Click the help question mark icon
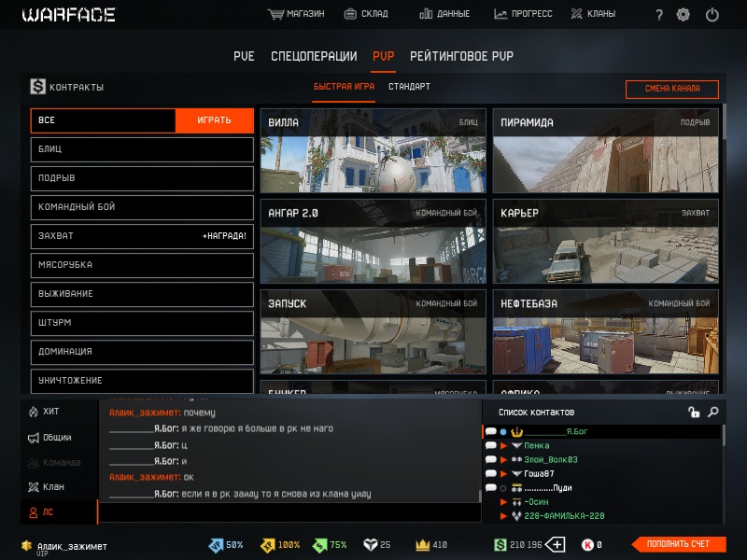 click(x=659, y=15)
